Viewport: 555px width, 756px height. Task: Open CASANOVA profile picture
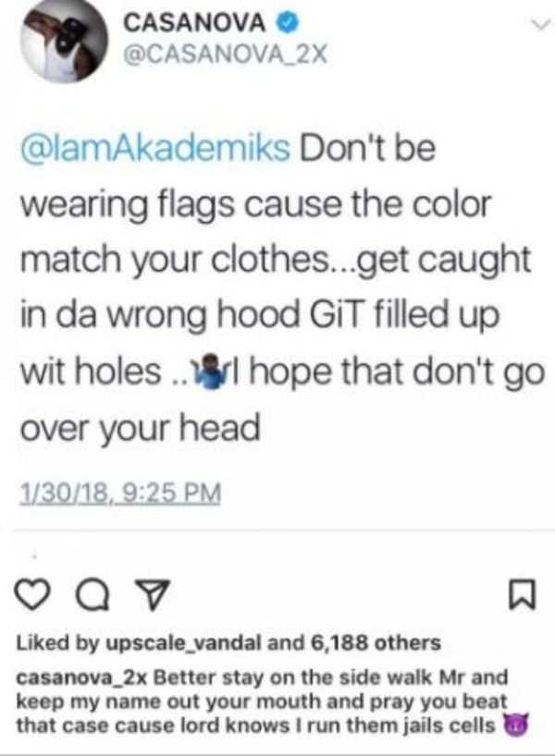click(63, 42)
